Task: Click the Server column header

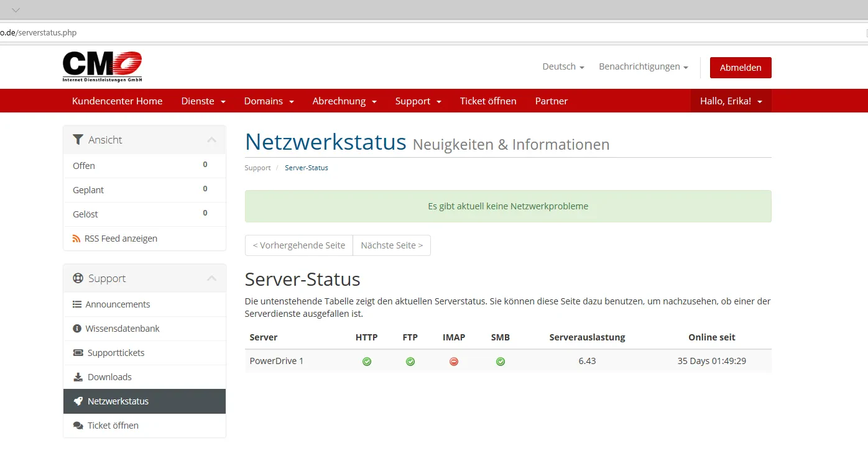Action: tap(264, 337)
